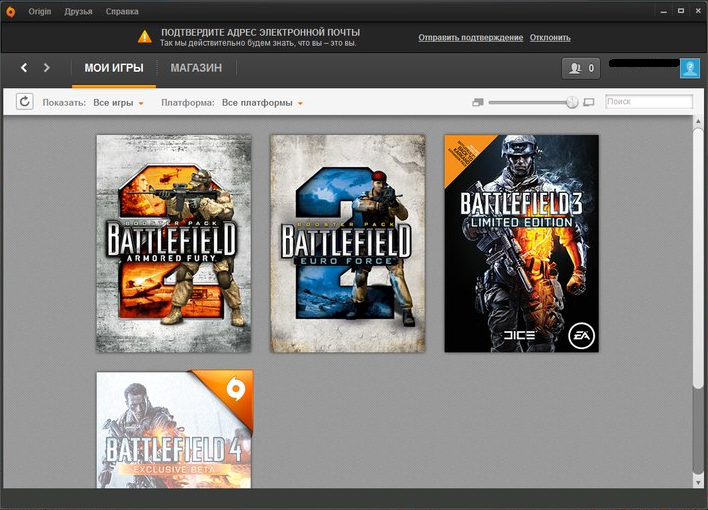Click the large thumbnails size icon
Image resolution: width=708 pixels, height=510 pixels.
(589, 103)
